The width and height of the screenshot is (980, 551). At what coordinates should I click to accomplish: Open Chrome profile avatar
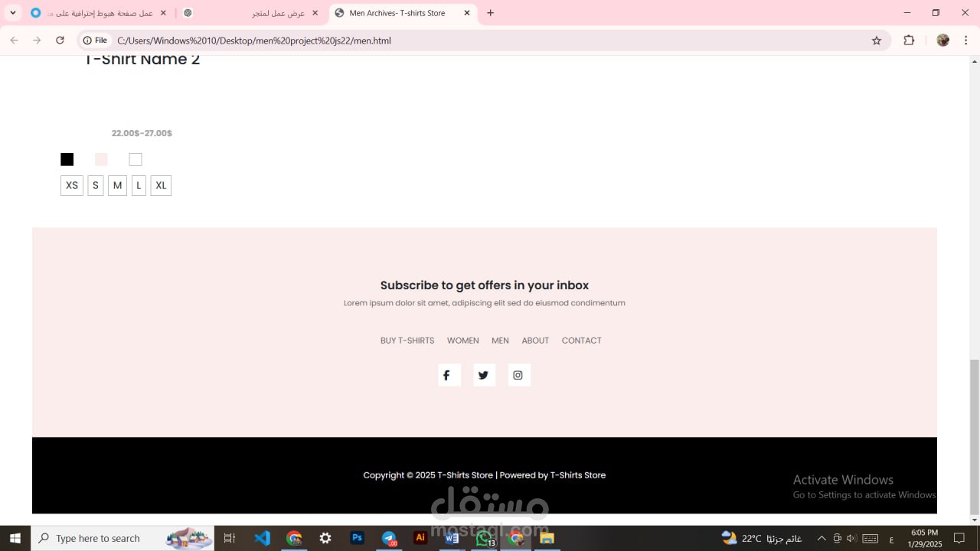pos(943,41)
